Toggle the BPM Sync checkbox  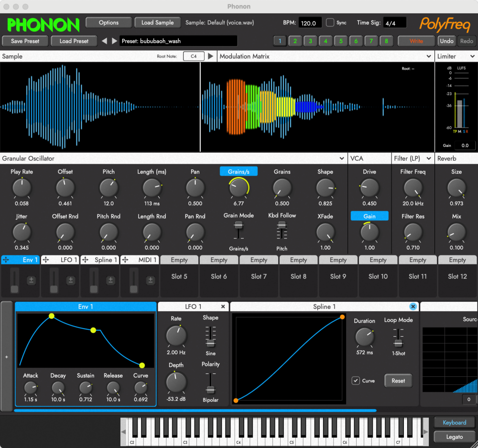(330, 22)
